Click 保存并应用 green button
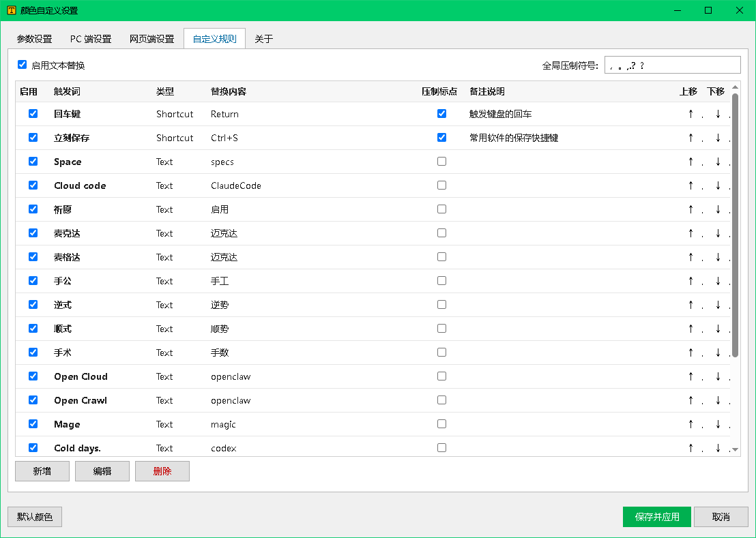Image resolution: width=756 pixels, height=538 pixels. tap(656, 517)
